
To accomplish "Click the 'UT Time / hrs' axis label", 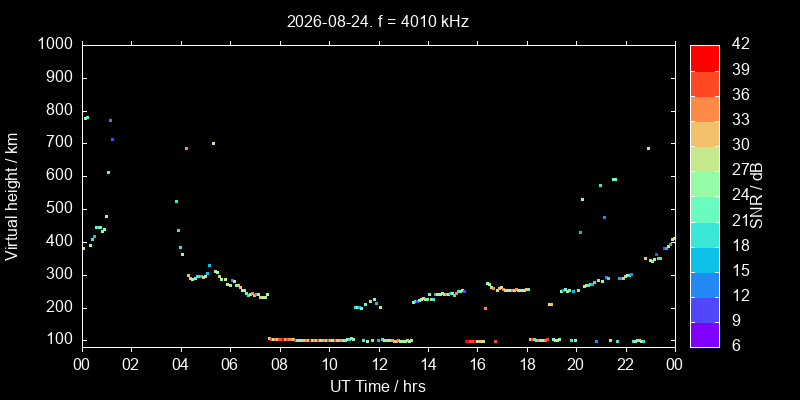I will tap(378, 386).
